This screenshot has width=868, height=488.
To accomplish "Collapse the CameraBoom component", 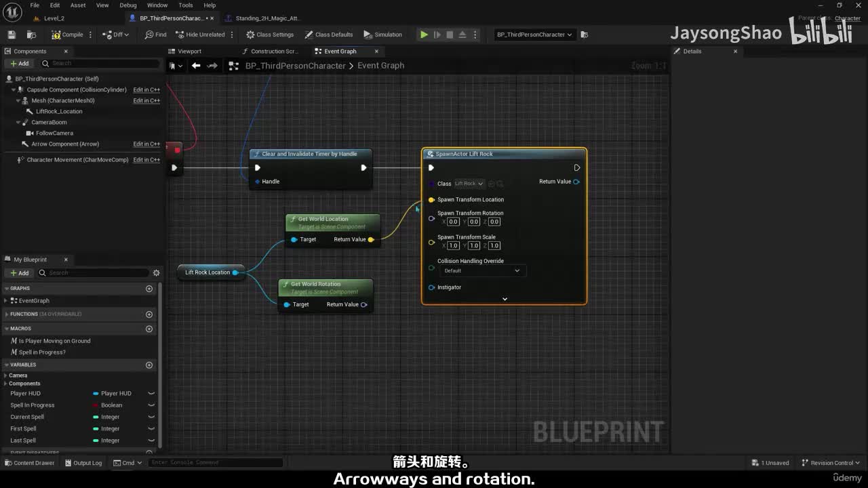I will click(19, 123).
